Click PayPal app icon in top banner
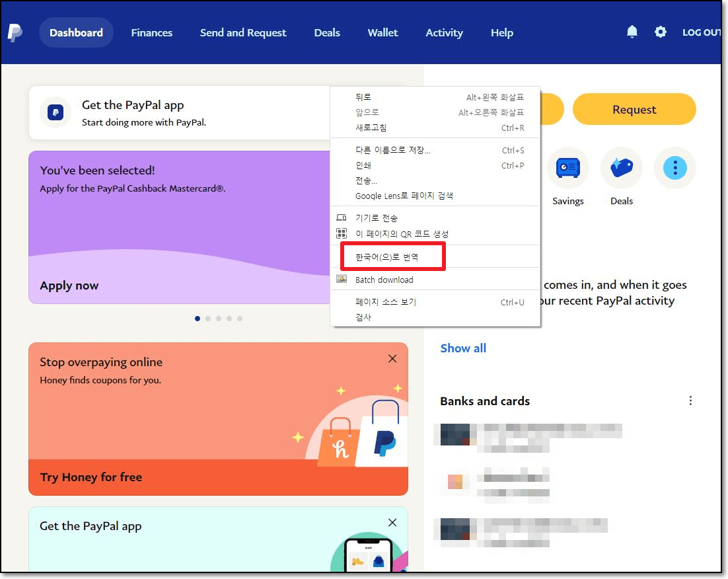 pyautogui.click(x=55, y=112)
